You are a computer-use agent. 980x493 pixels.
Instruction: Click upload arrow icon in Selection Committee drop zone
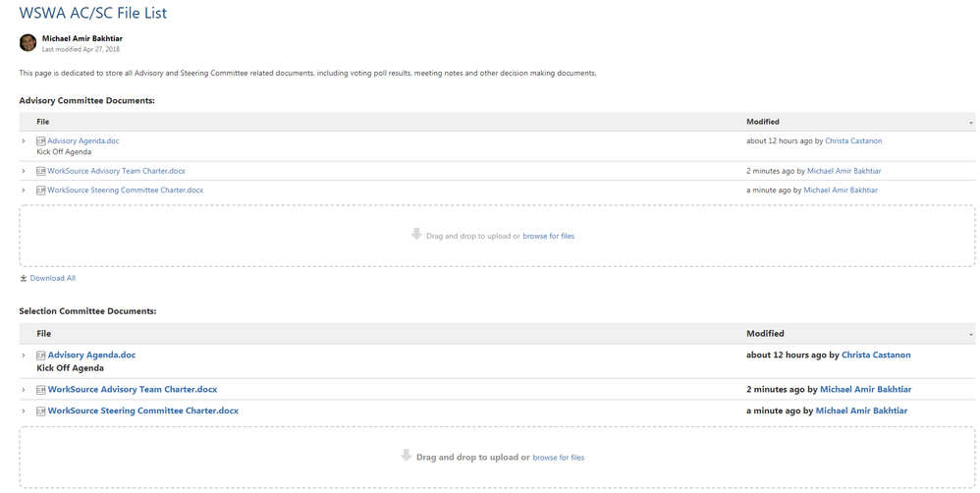407,456
